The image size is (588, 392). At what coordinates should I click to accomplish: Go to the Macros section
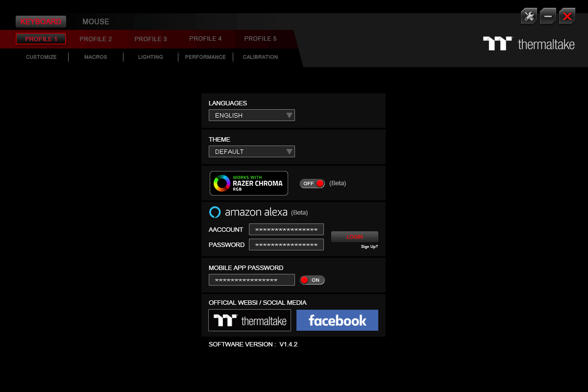pos(96,57)
